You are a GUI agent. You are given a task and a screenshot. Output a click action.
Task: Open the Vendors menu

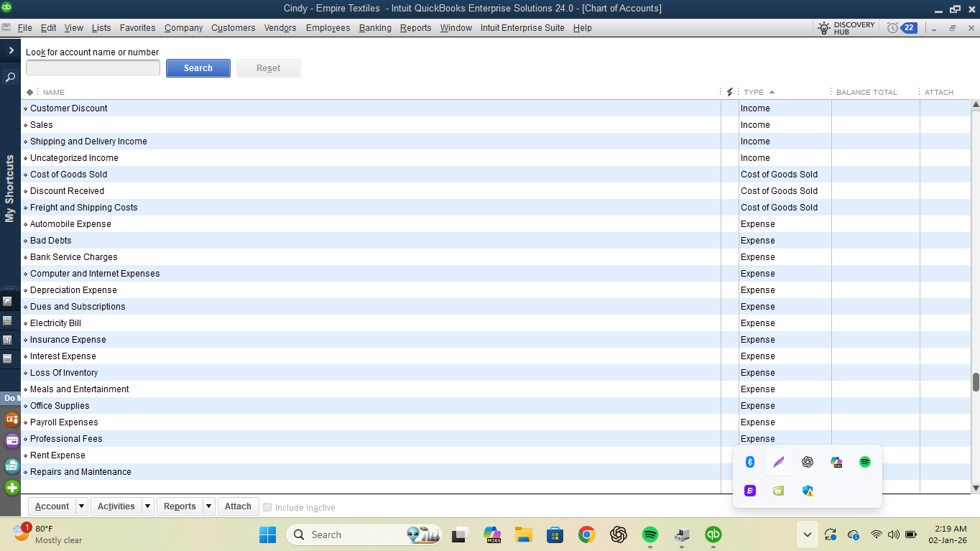[280, 28]
